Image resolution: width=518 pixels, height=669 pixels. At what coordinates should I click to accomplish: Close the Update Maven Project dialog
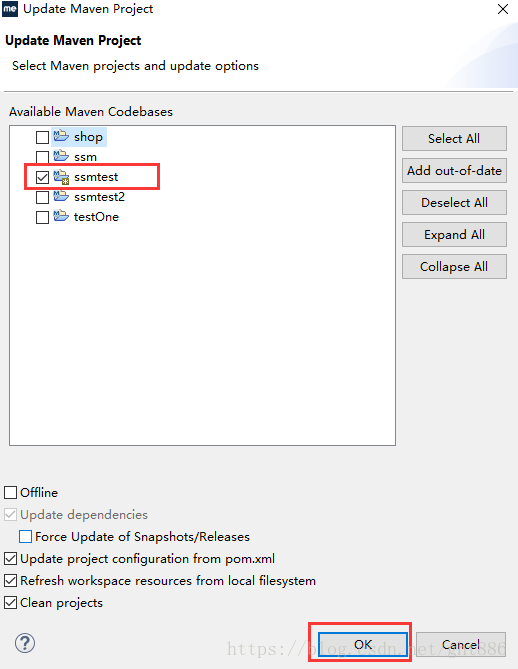503,9
